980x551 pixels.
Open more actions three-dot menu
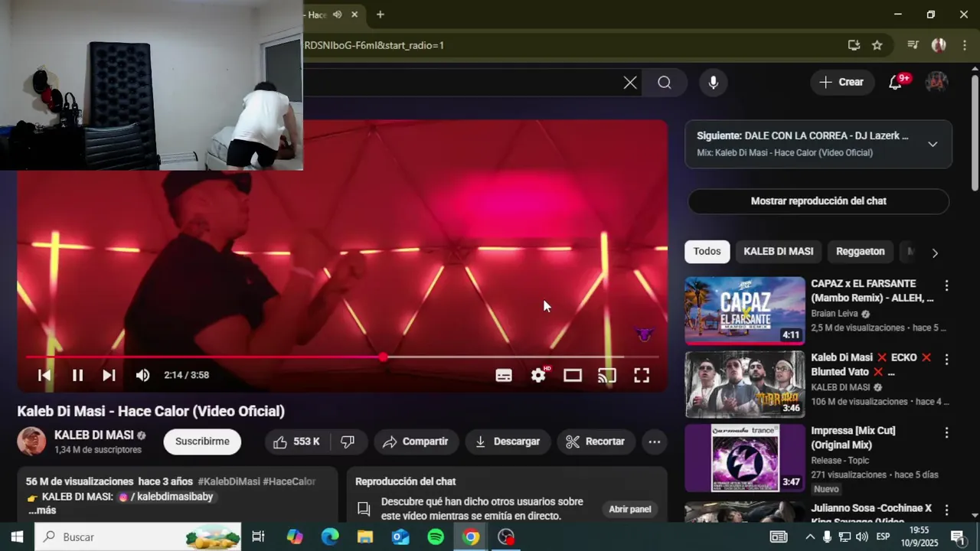[654, 442]
